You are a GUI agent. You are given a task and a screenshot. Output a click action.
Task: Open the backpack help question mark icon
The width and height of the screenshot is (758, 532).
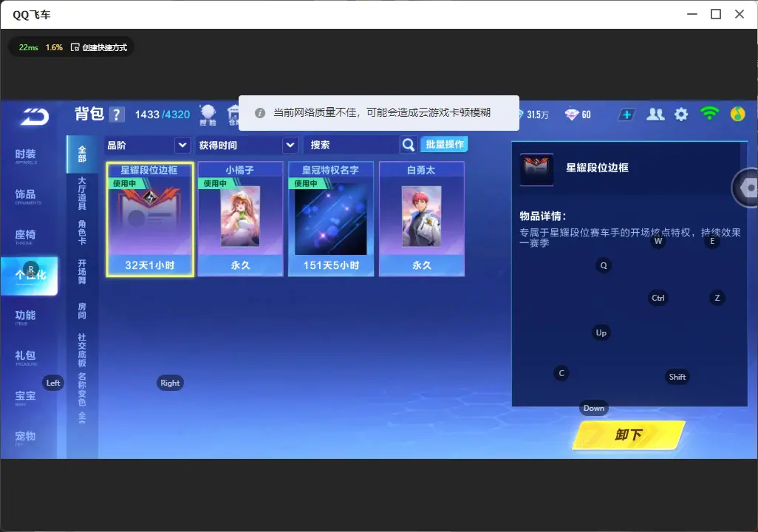click(117, 115)
